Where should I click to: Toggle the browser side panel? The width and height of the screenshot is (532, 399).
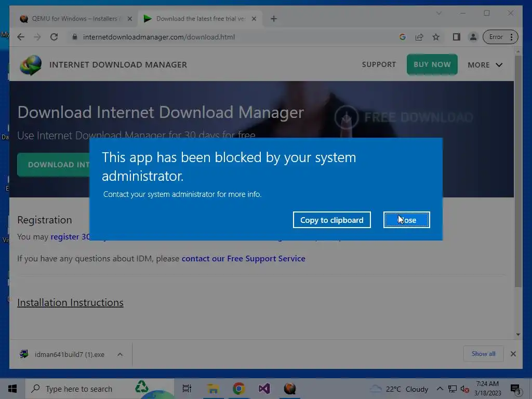456,37
